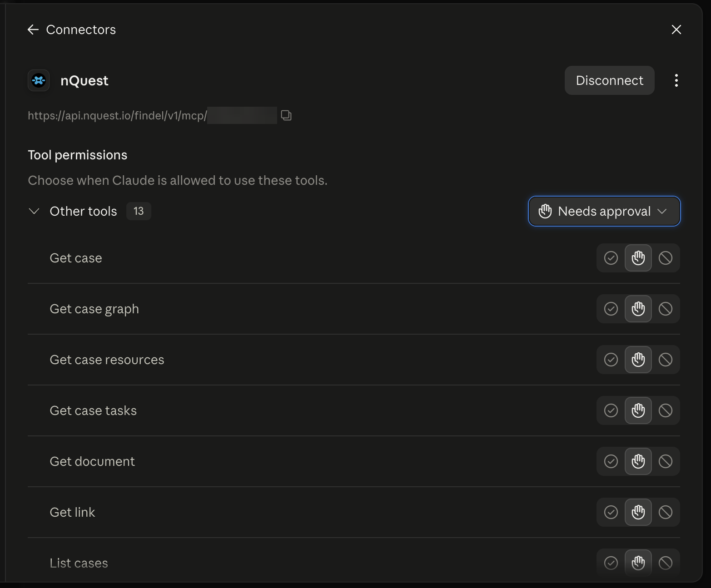The width and height of the screenshot is (711, 588).
Task: Set List cases to needs approval
Action: [638, 563]
